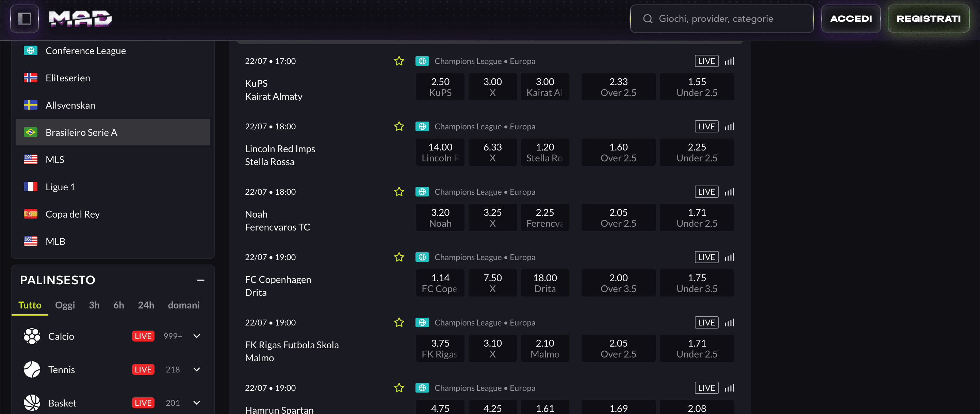Screen dimensions: 980x414
Task: Expand the Tennis live events list
Action: click(x=196, y=369)
